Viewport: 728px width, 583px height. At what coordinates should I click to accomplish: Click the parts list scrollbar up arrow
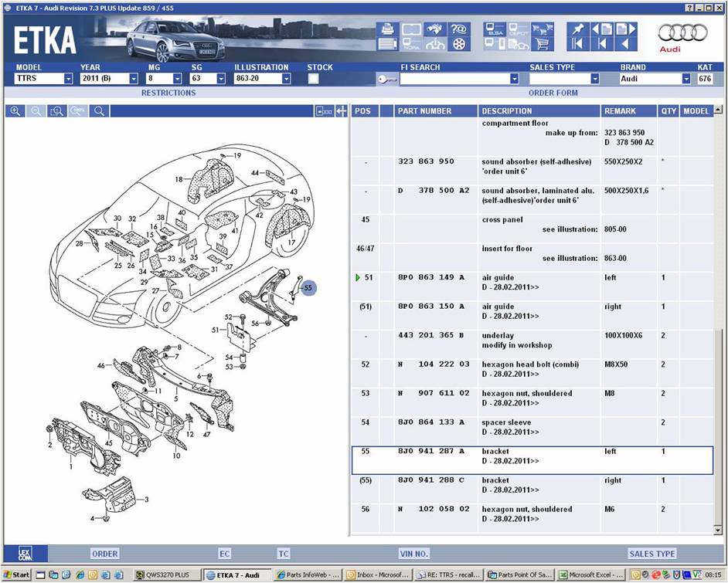click(x=718, y=110)
